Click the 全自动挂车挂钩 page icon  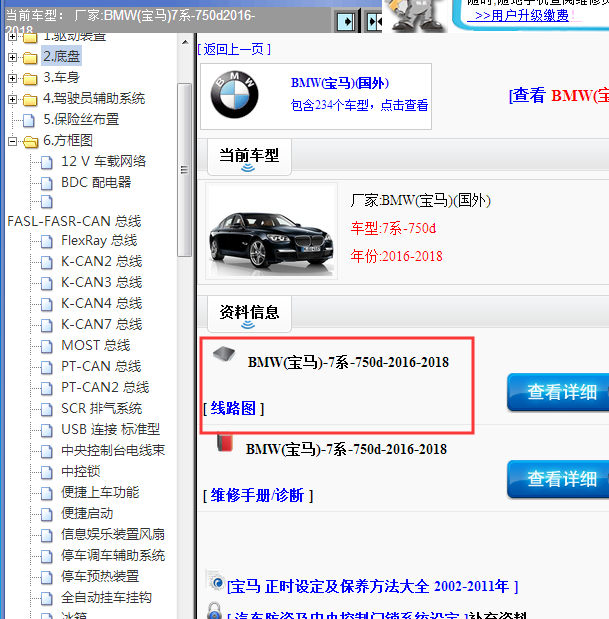click(x=47, y=598)
